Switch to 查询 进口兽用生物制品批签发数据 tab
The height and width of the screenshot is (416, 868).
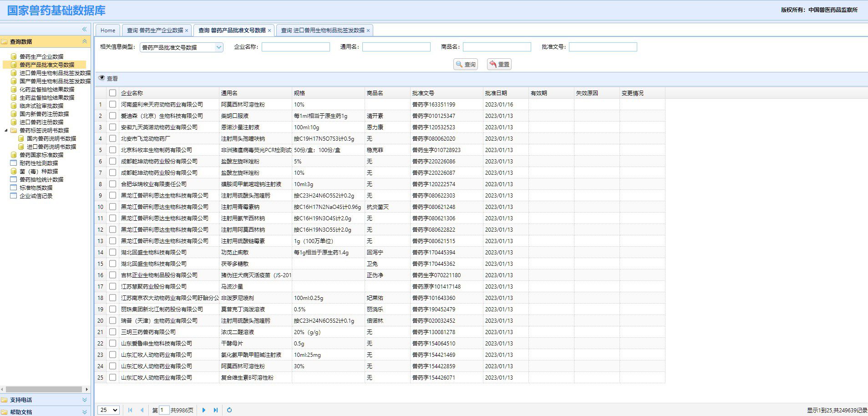pyautogui.click(x=323, y=30)
